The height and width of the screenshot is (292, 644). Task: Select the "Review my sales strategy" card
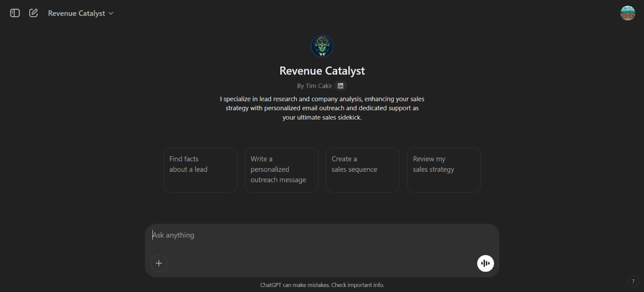click(444, 170)
